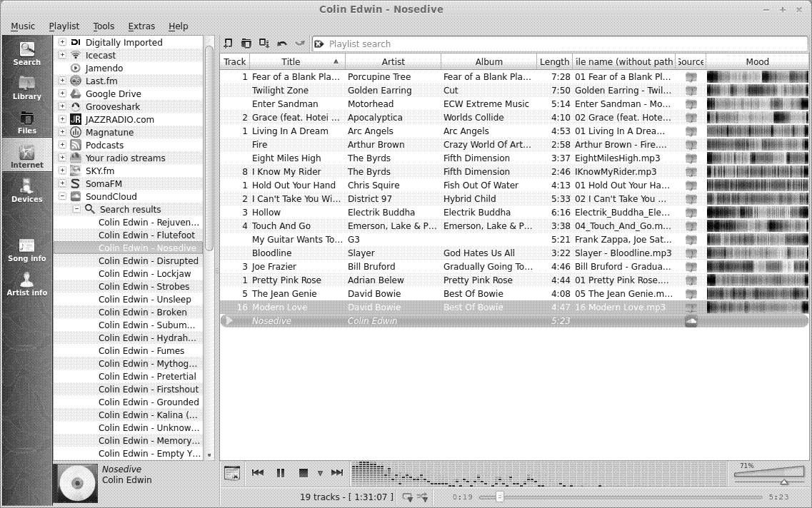Image resolution: width=812 pixels, height=508 pixels.
Task: Expand the Podcasts node
Action: point(62,145)
